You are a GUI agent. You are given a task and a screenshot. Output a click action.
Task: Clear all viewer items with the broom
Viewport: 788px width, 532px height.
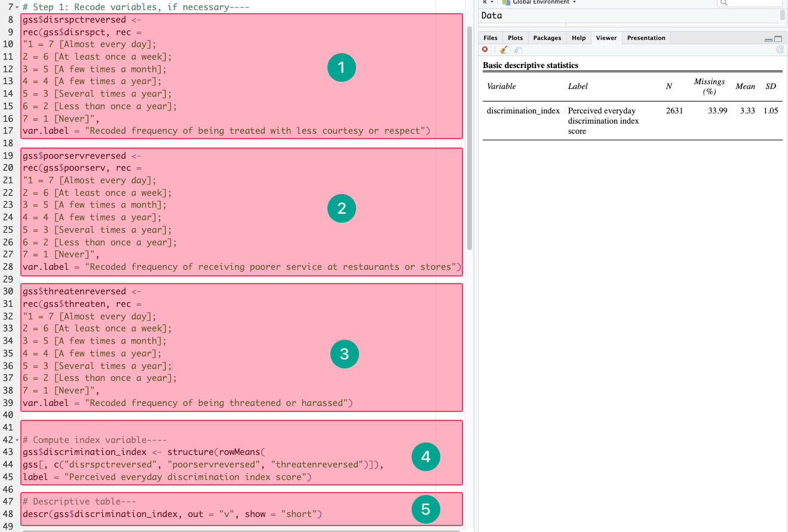pyautogui.click(x=504, y=50)
